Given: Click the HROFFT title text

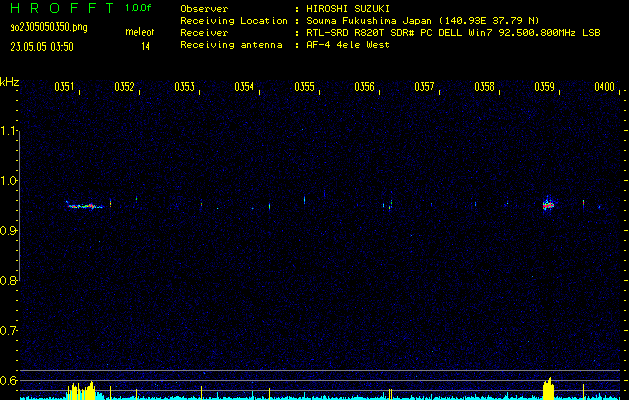Looking at the screenshot, I should [61, 8].
